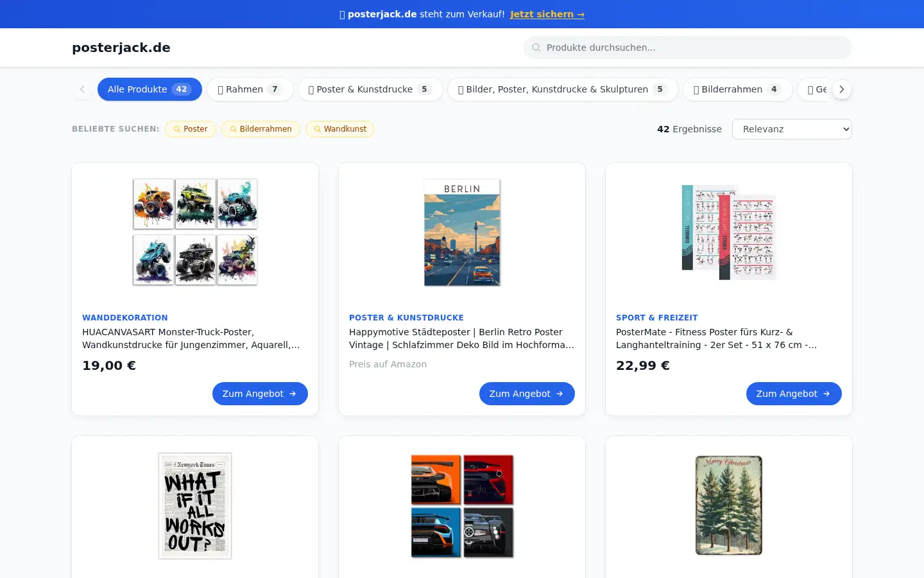Click the Rahmen category icon

(220, 90)
